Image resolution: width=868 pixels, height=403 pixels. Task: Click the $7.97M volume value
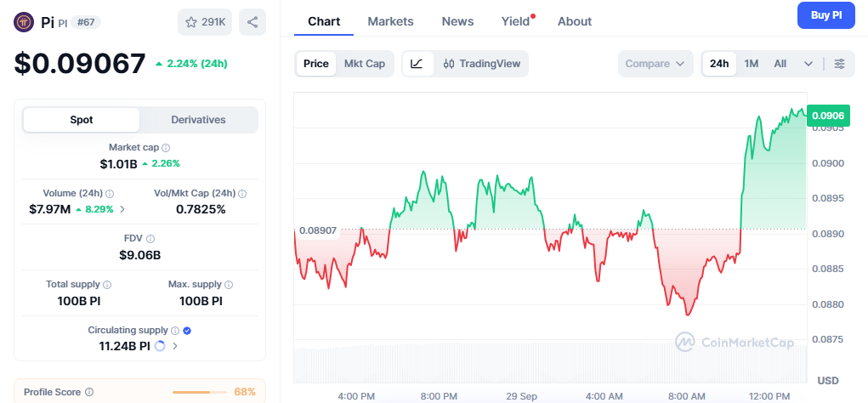click(50, 209)
